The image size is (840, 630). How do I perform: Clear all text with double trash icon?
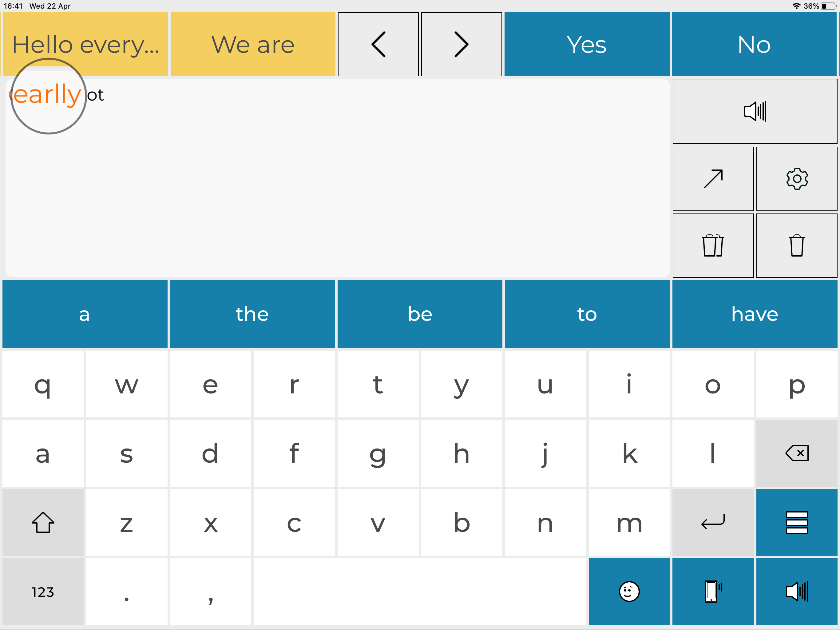(713, 245)
